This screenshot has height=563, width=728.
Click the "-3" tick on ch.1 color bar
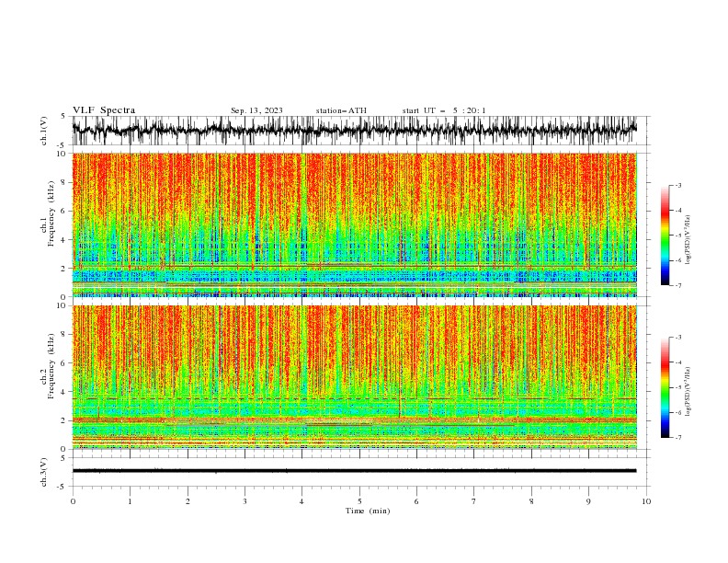pyautogui.click(x=678, y=185)
